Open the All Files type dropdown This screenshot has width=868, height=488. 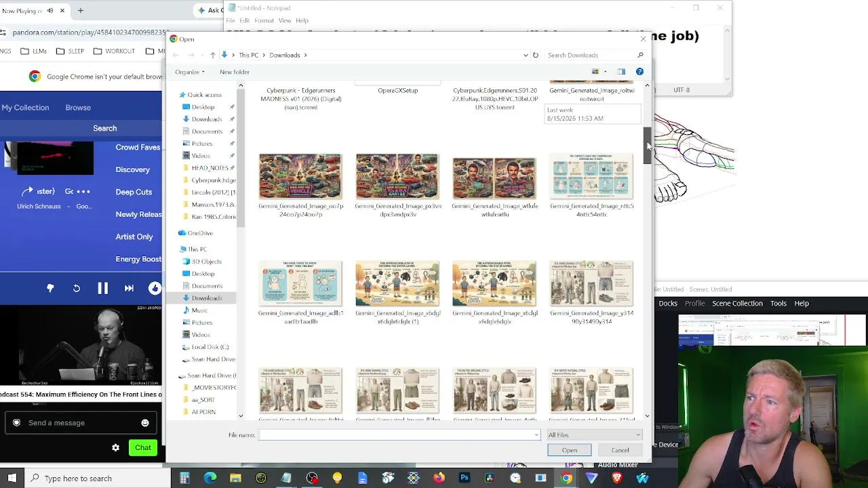point(594,435)
